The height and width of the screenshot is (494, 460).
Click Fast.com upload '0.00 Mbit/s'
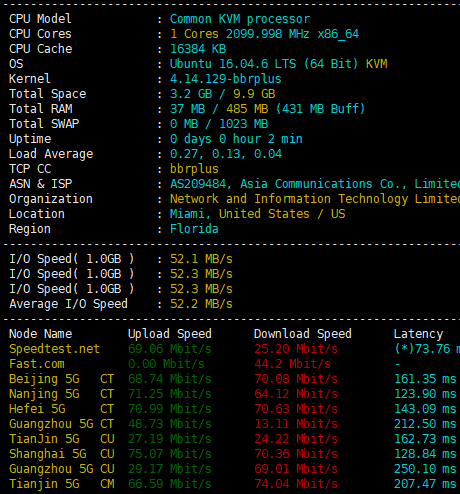click(x=166, y=364)
